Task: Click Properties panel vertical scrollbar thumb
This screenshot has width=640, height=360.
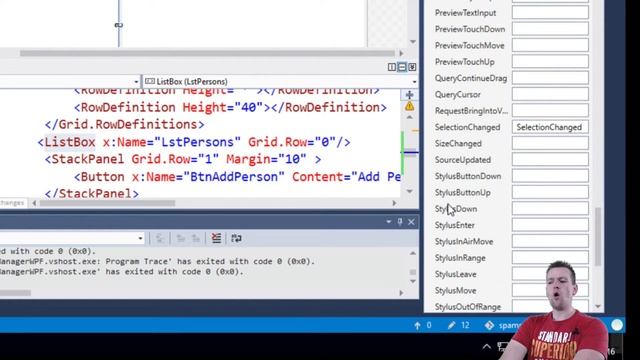Action: click(x=598, y=237)
